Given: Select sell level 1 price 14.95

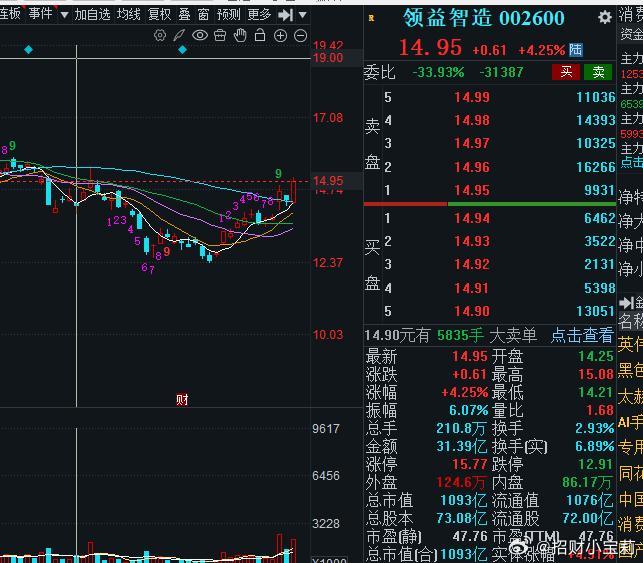Looking at the screenshot, I should pos(472,190).
